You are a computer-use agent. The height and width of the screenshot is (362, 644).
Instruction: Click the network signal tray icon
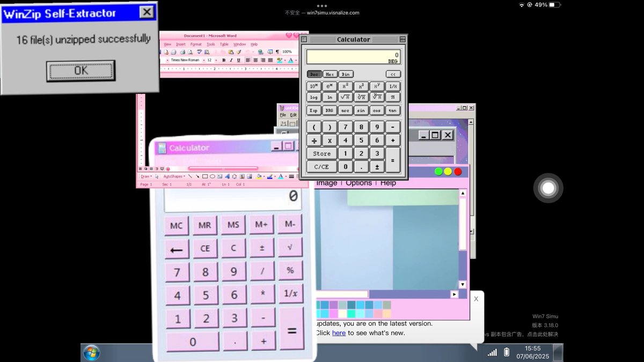point(492,352)
